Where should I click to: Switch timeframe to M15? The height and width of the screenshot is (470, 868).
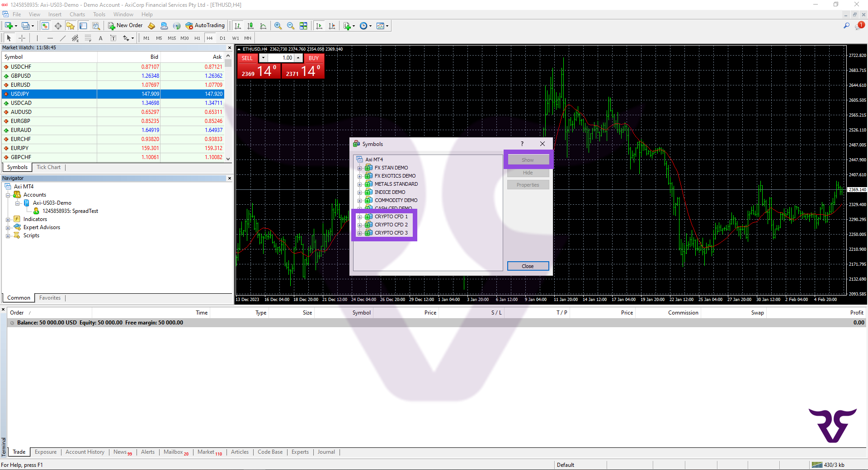(172, 38)
